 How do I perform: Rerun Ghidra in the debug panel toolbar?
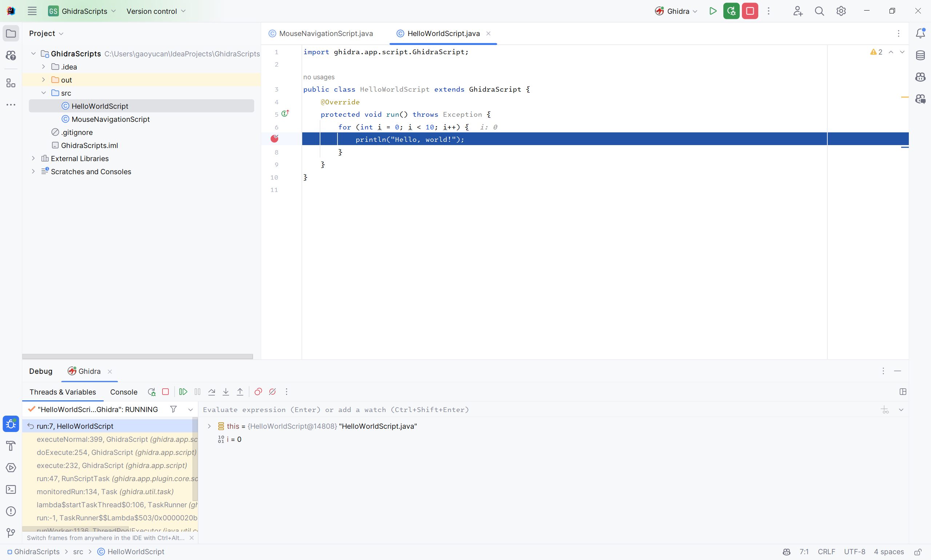point(152,392)
